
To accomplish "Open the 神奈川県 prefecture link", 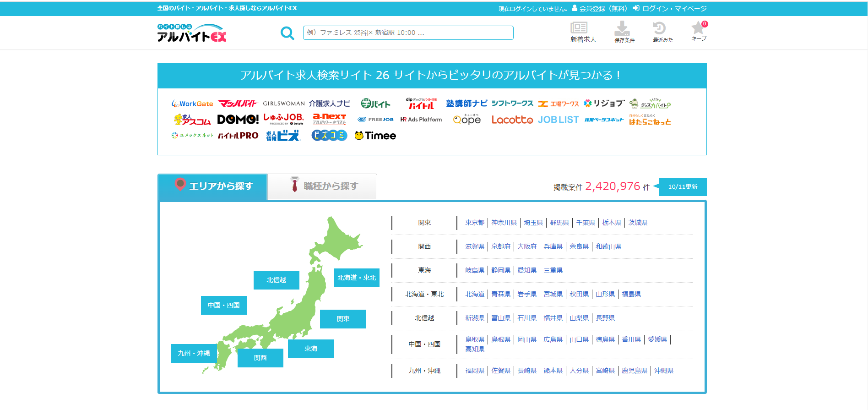I will pos(504,223).
